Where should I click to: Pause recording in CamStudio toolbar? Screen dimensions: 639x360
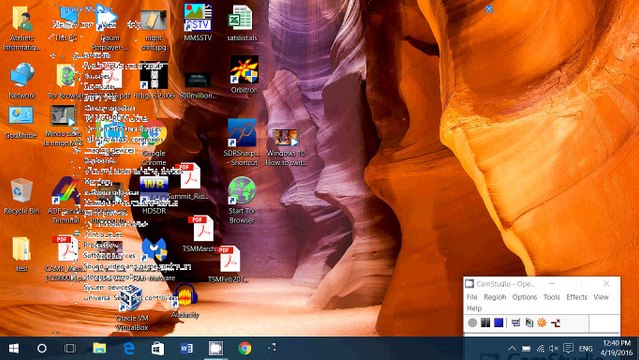point(485,323)
